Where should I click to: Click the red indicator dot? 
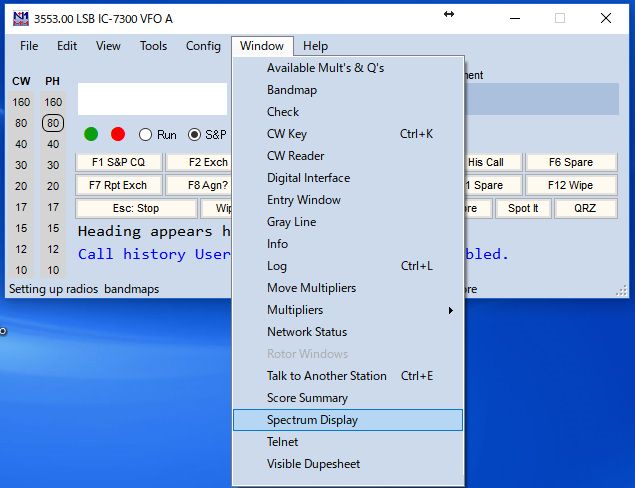[118, 134]
